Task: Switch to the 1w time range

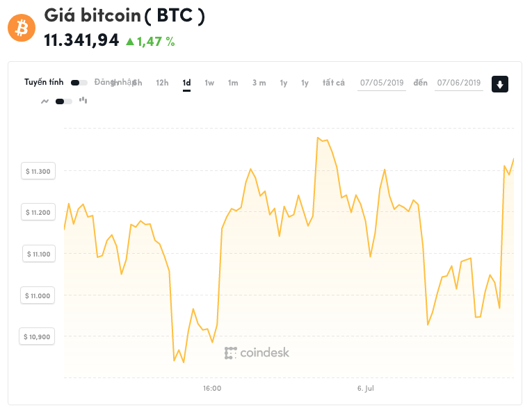Action: pyautogui.click(x=209, y=83)
